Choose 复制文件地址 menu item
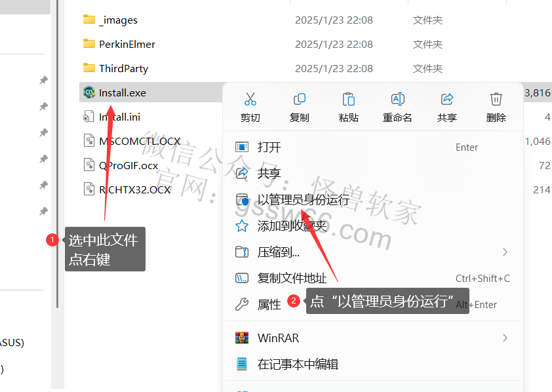552x392 pixels. (373, 279)
